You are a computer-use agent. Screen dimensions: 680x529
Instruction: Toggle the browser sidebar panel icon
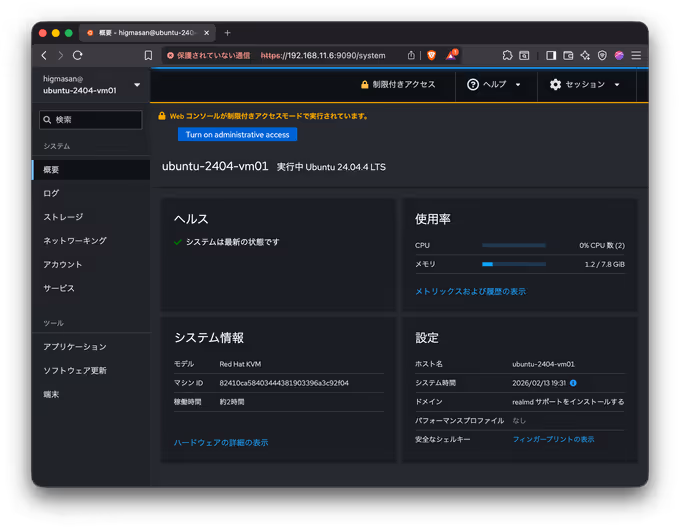pos(551,56)
